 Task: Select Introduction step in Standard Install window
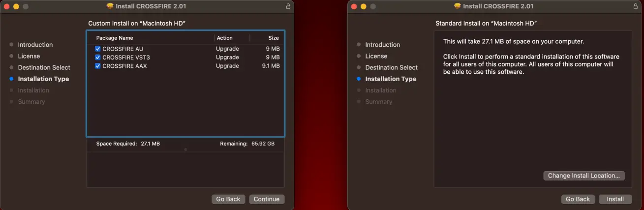[383, 45]
